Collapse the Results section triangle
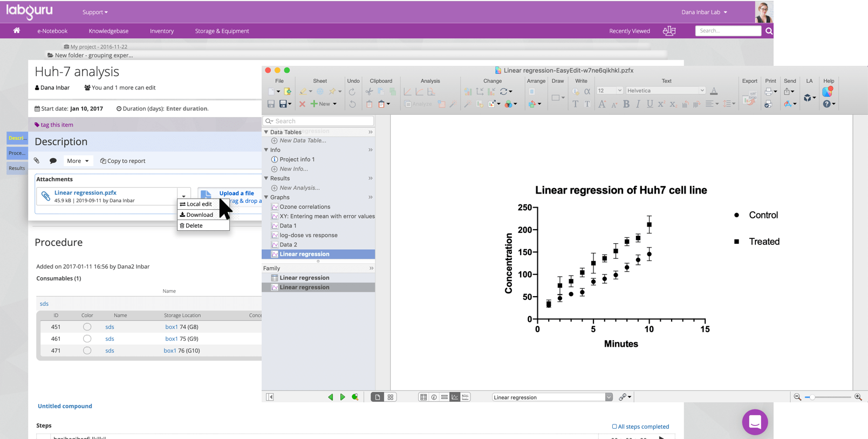The image size is (868, 439). 266,178
